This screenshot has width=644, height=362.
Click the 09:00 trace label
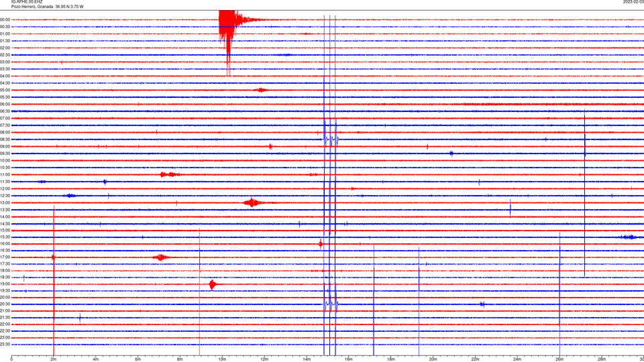(5, 147)
